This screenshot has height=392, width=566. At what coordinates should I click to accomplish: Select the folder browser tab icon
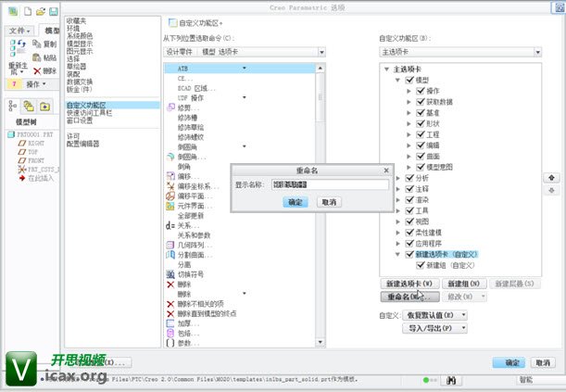pos(29,107)
